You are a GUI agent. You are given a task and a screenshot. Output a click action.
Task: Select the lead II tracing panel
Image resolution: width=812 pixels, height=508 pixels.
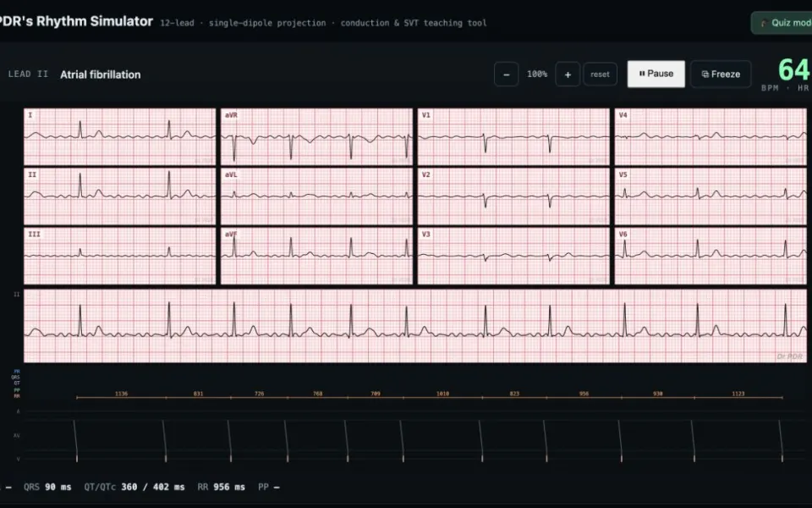click(x=119, y=196)
